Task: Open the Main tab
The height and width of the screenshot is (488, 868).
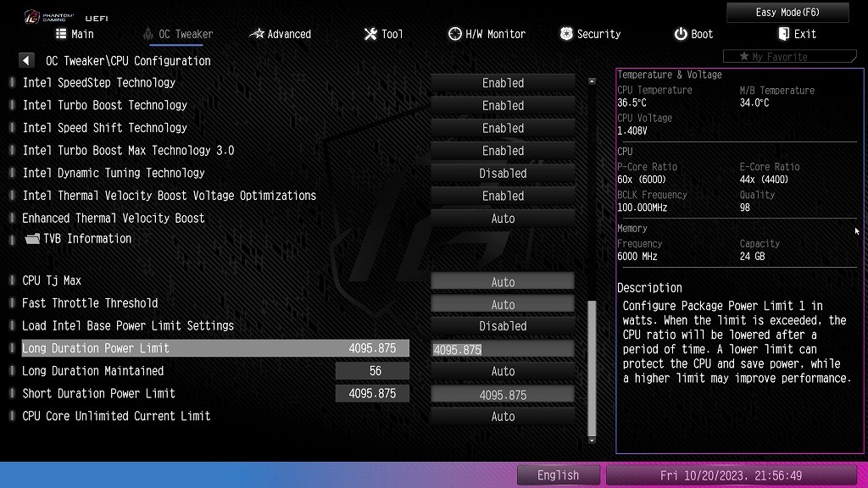Action: (x=75, y=34)
